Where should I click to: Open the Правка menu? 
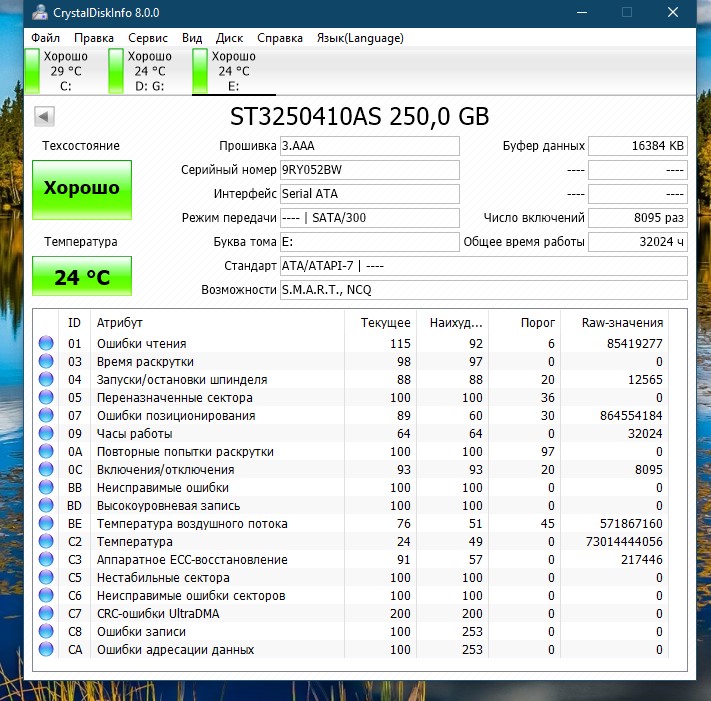tap(94, 38)
